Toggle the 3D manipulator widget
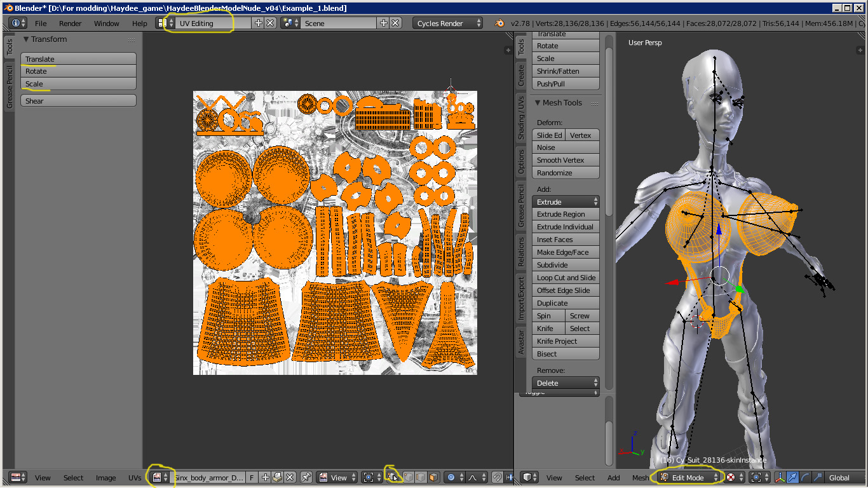This screenshot has width=868, height=488. pyautogui.click(x=780, y=477)
